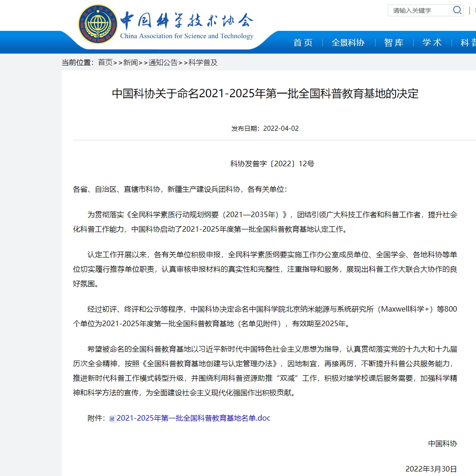Open the 科普 navigation menu item

pyautogui.click(x=468, y=43)
